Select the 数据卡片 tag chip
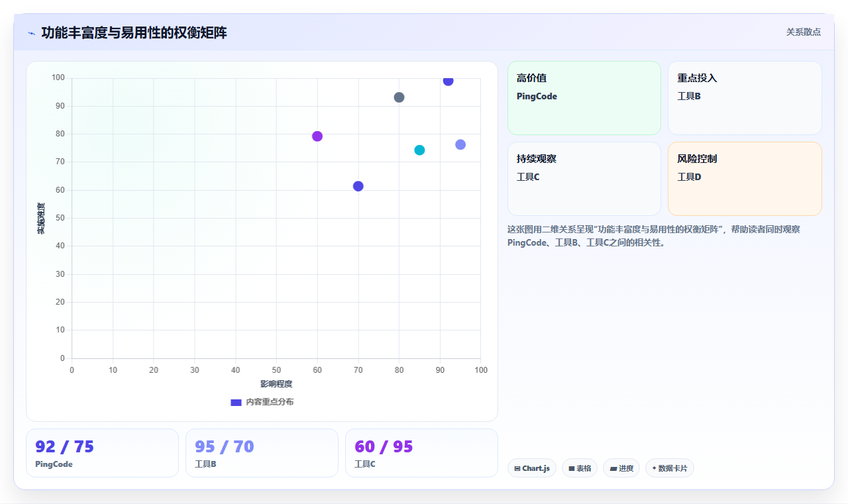The image size is (848, 504). click(670, 468)
